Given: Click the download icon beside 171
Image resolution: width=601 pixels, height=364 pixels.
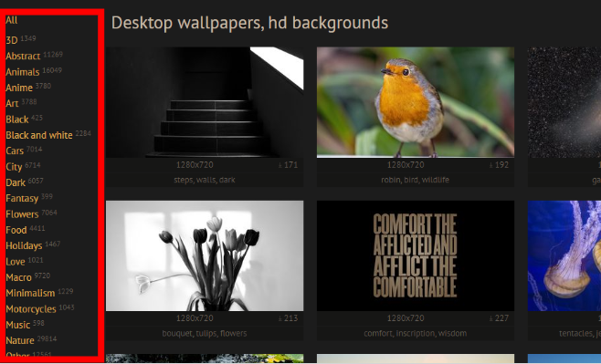Looking at the screenshot, I should tap(280, 165).
